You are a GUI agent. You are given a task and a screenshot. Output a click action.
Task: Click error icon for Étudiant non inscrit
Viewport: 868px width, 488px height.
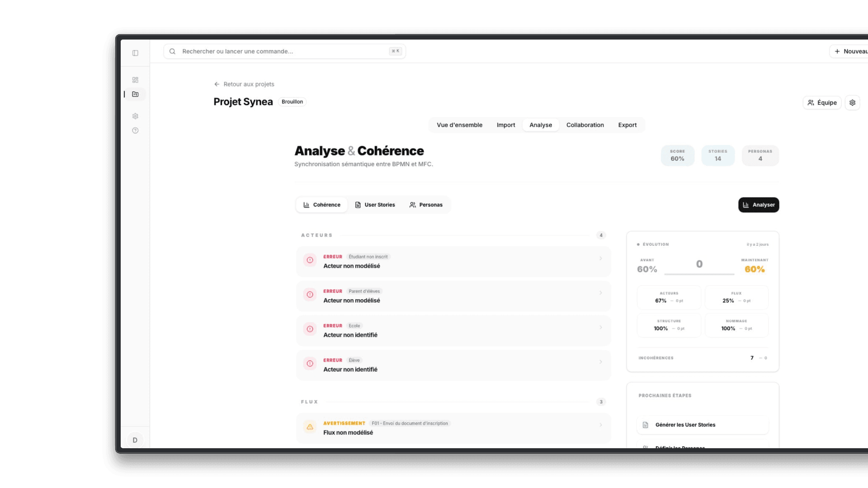310,260
